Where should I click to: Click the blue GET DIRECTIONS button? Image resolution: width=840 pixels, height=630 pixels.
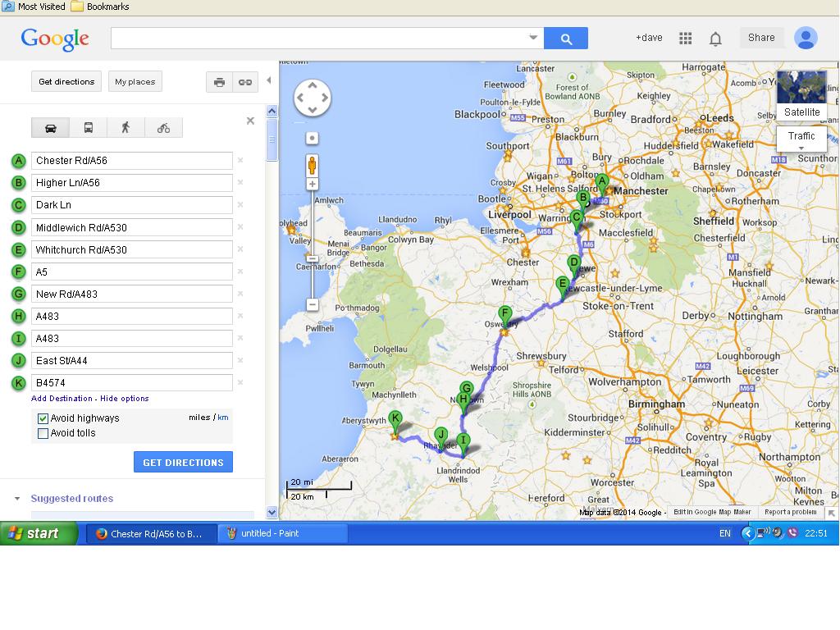pos(183,463)
